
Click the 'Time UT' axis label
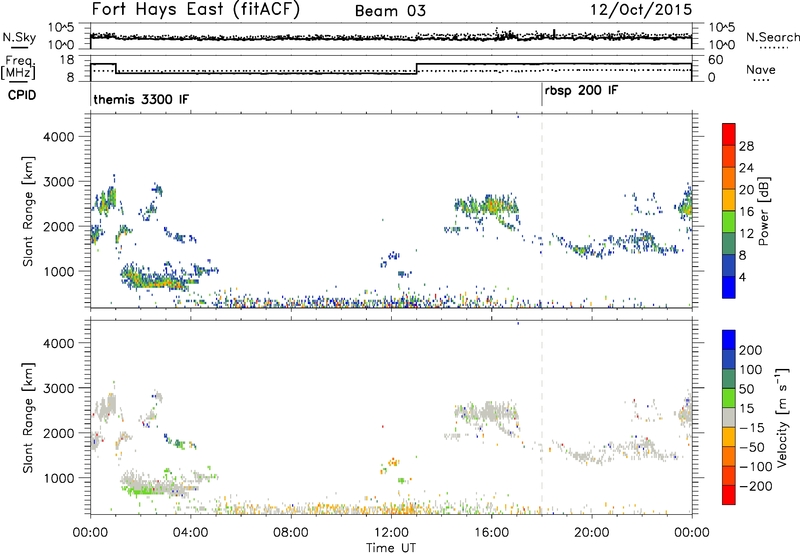pyautogui.click(x=391, y=548)
